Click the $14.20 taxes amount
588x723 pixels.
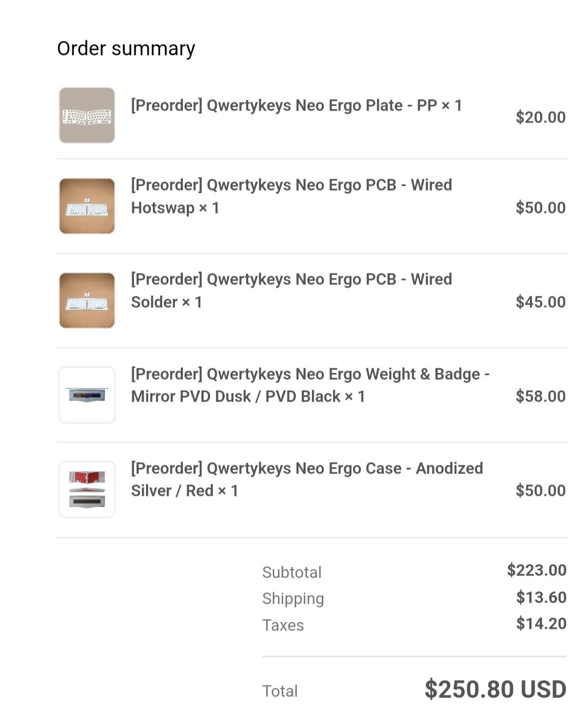coord(541,623)
